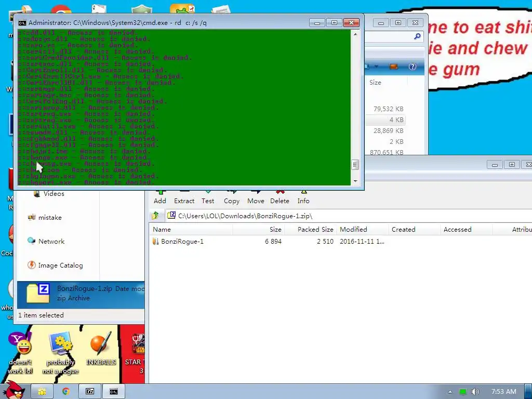Open cmd window system menu icon

[22, 23]
